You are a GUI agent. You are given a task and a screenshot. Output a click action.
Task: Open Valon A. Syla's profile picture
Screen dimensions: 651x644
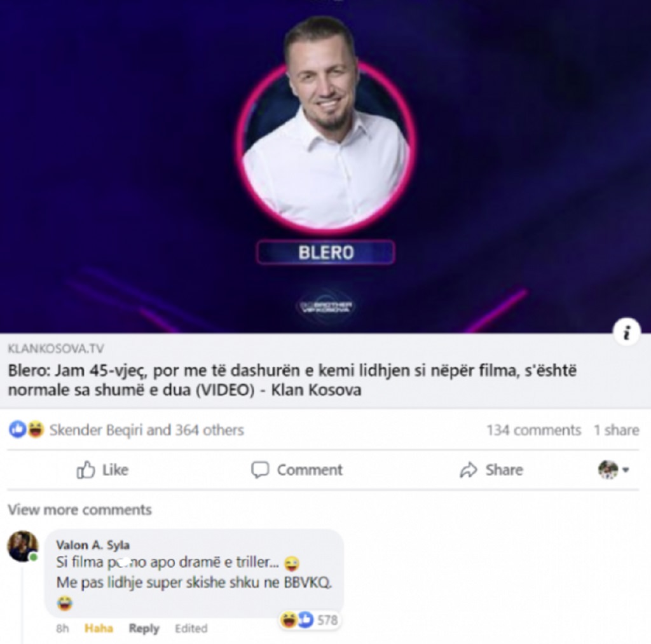[23, 545]
